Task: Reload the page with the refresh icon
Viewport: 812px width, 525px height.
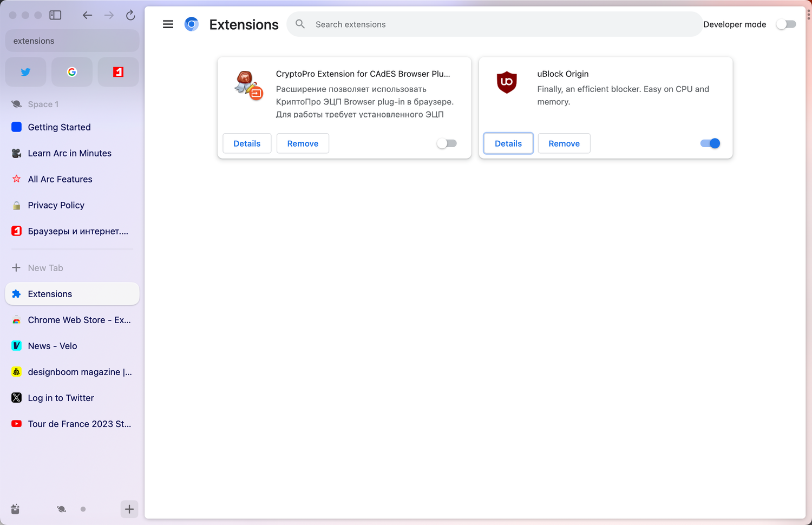Action: click(130, 15)
